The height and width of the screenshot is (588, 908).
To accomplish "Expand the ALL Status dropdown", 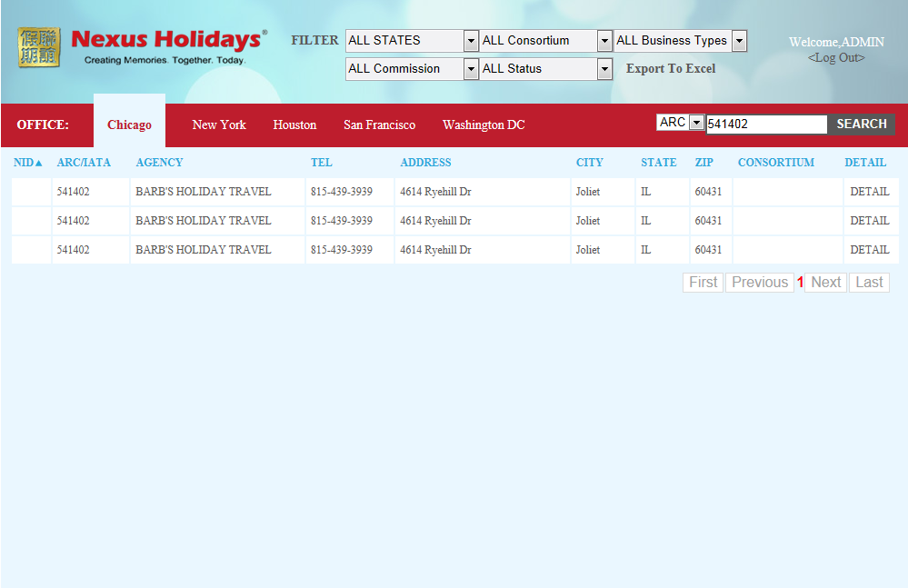I will pos(545,69).
